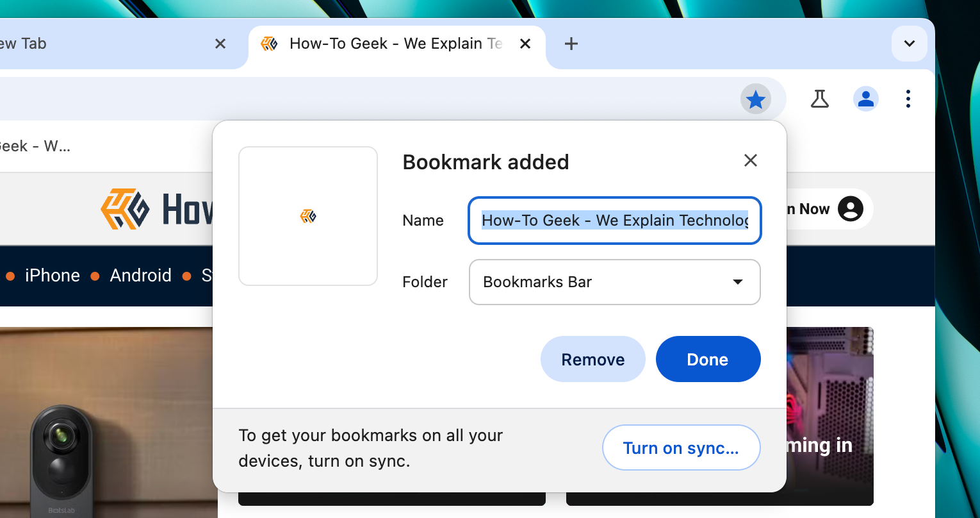
Task: Switch to the How-To Geek tab
Action: point(397,44)
